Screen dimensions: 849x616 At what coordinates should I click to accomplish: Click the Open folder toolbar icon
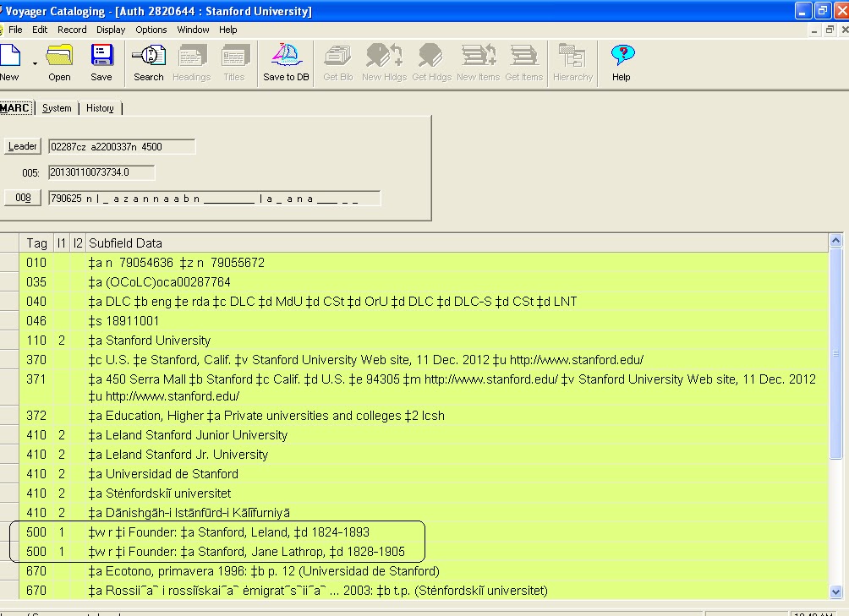tap(59, 57)
